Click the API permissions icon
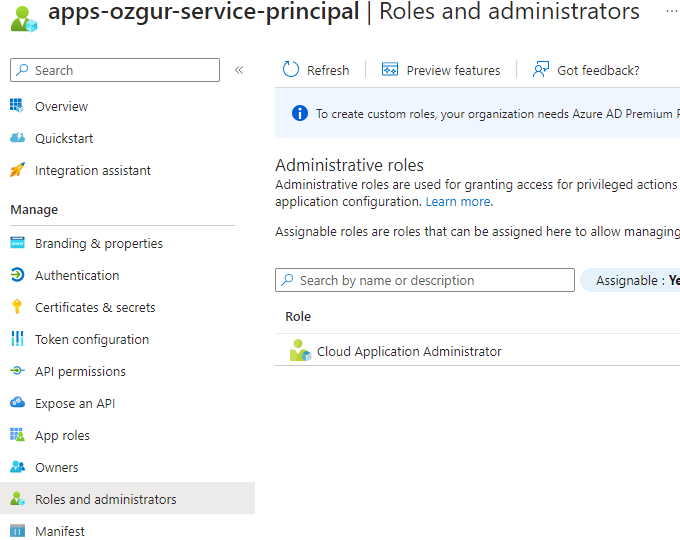680x540 pixels. [x=17, y=371]
